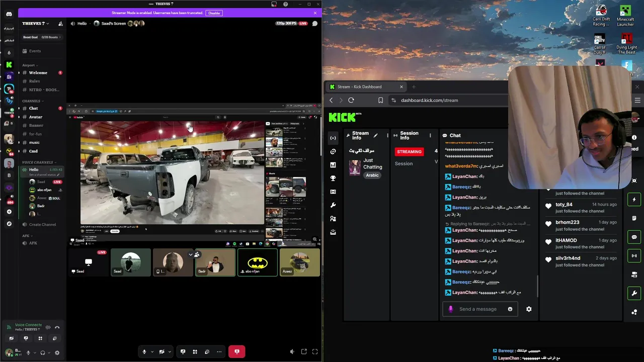The width and height of the screenshot is (644, 362).
Task: Bookmark the Kick dashboard page
Action: tap(381, 100)
